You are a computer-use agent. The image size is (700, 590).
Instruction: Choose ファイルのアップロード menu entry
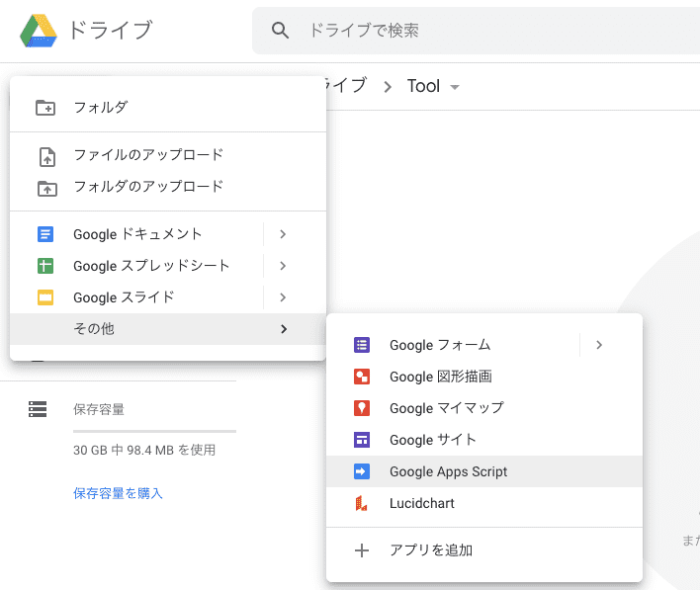tap(168, 155)
